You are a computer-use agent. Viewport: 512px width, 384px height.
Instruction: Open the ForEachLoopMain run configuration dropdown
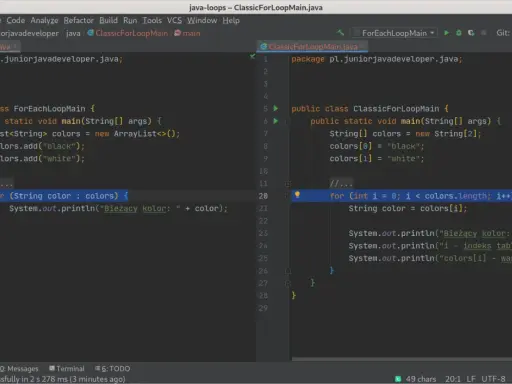tap(395, 33)
